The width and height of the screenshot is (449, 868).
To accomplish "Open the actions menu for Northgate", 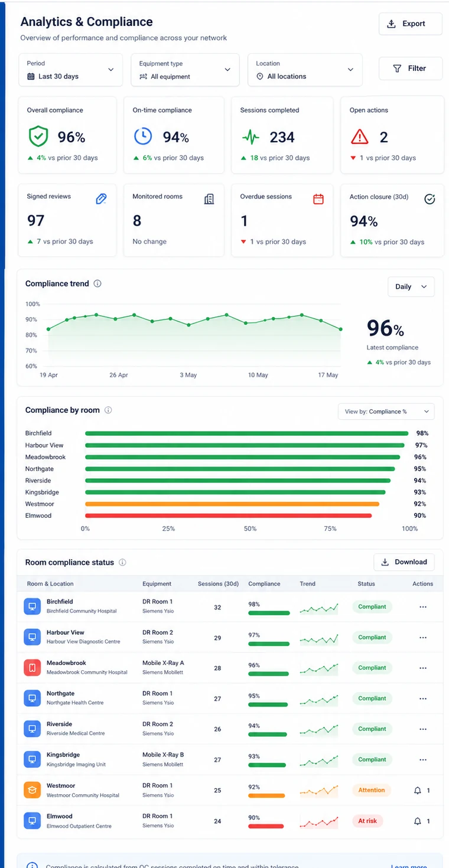I will tap(423, 699).
